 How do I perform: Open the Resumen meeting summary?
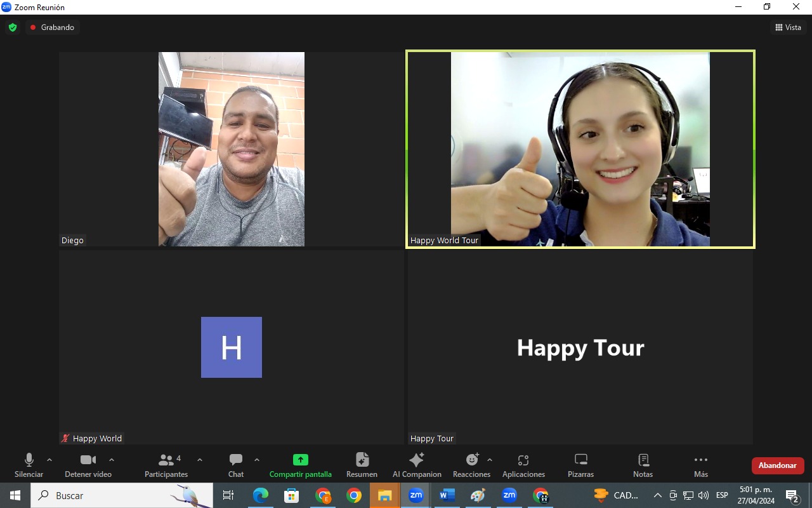coord(362,465)
